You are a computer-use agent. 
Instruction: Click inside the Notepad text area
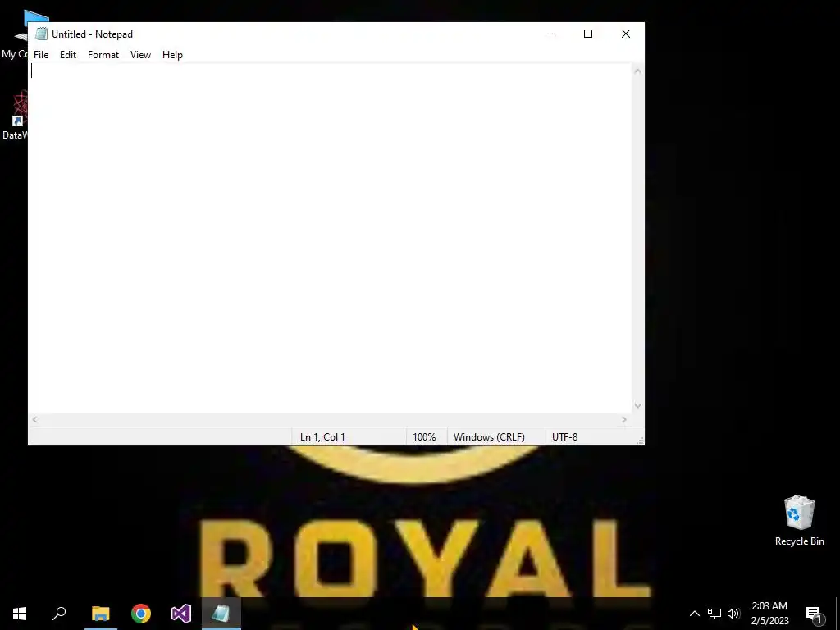tap(330, 238)
